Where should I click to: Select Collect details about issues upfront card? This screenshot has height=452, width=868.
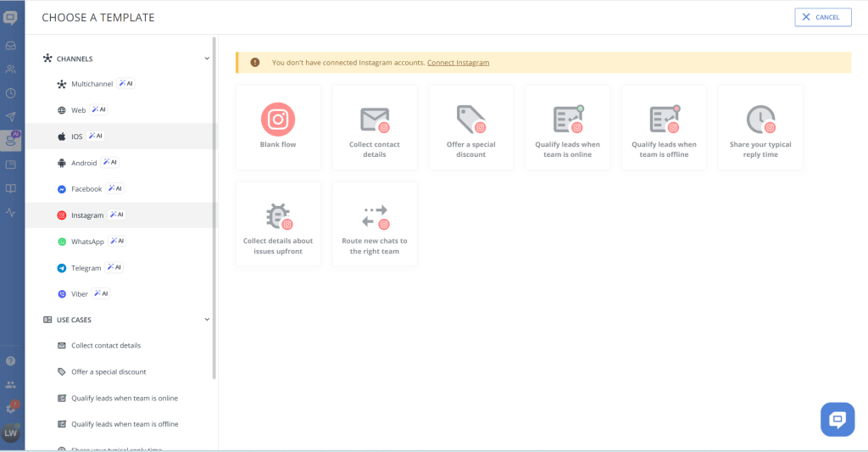click(278, 225)
